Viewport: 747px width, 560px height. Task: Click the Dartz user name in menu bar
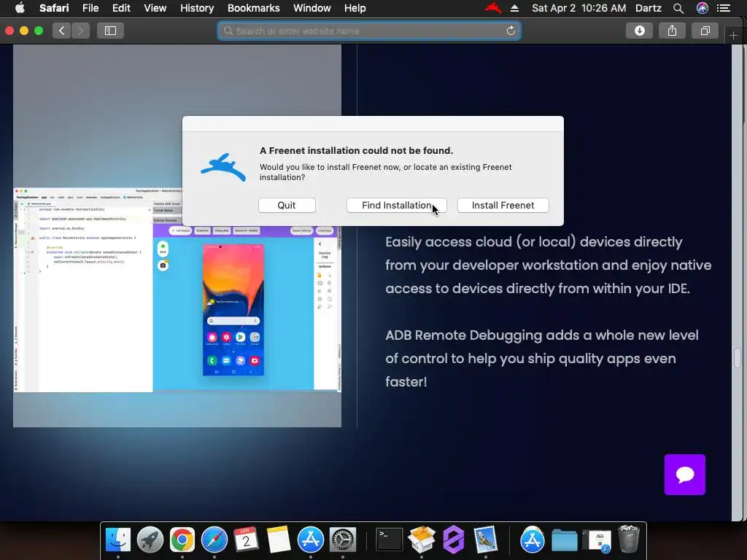tap(648, 8)
